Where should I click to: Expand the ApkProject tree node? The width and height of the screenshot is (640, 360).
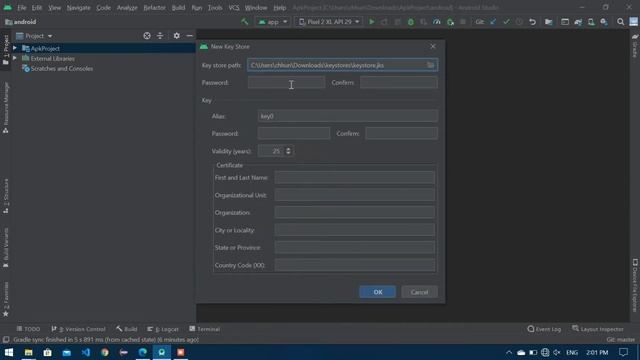[x=15, y=48]
